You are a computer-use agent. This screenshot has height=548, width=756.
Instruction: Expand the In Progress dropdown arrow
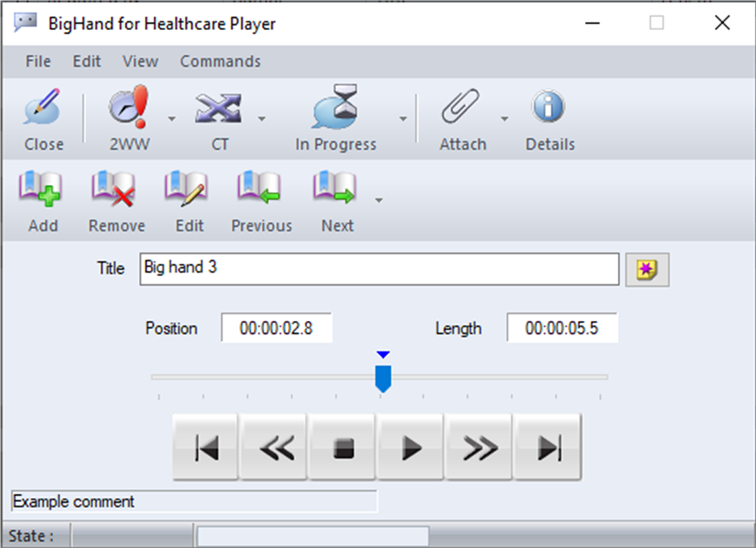click(403, 119)
